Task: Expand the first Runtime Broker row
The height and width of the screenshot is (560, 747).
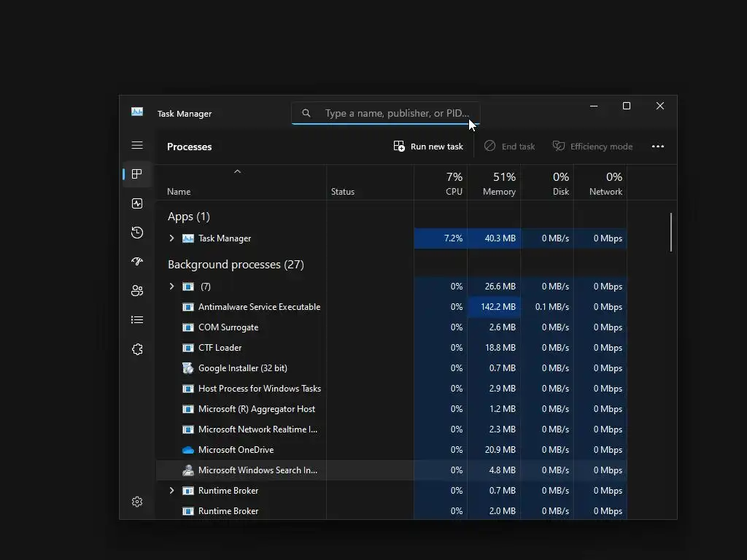Action: click(x=172, y=491)
